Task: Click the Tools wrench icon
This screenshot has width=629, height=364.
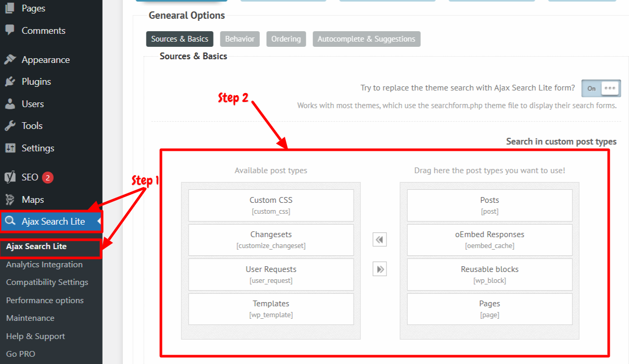Action: [x=10, y=126]
